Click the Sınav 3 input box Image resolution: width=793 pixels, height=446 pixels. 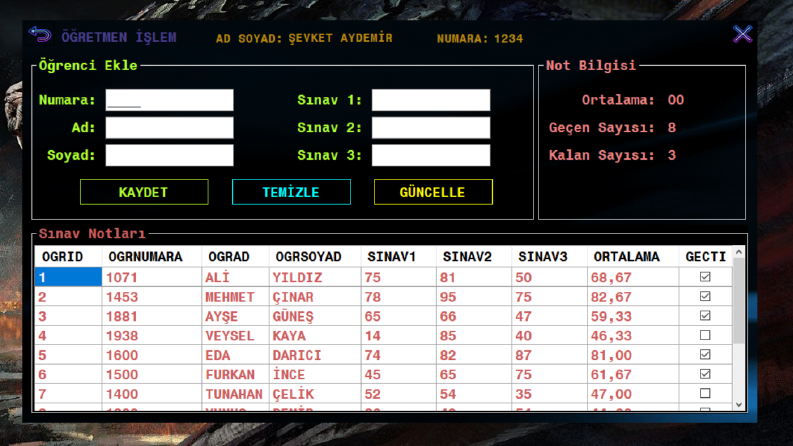click(431, 155)
